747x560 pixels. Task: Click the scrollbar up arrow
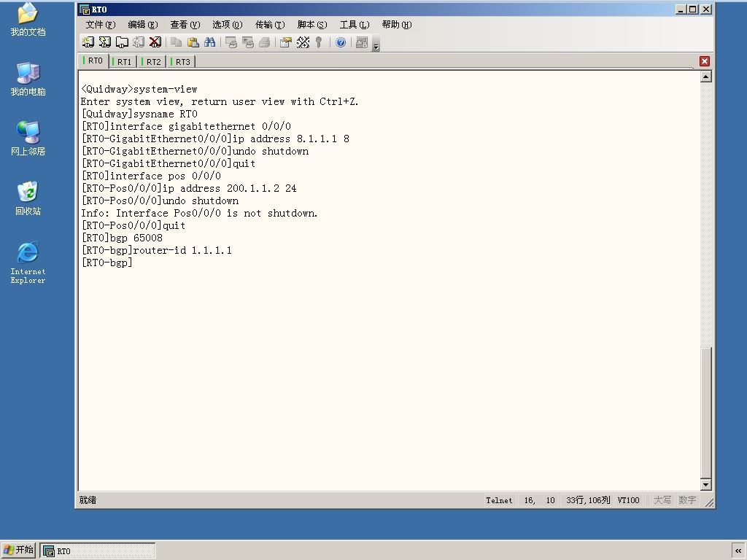tap(706, 76)
